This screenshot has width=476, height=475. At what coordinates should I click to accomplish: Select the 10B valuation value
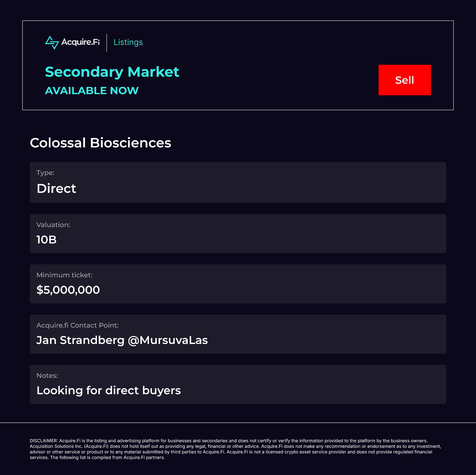[46, 240]
